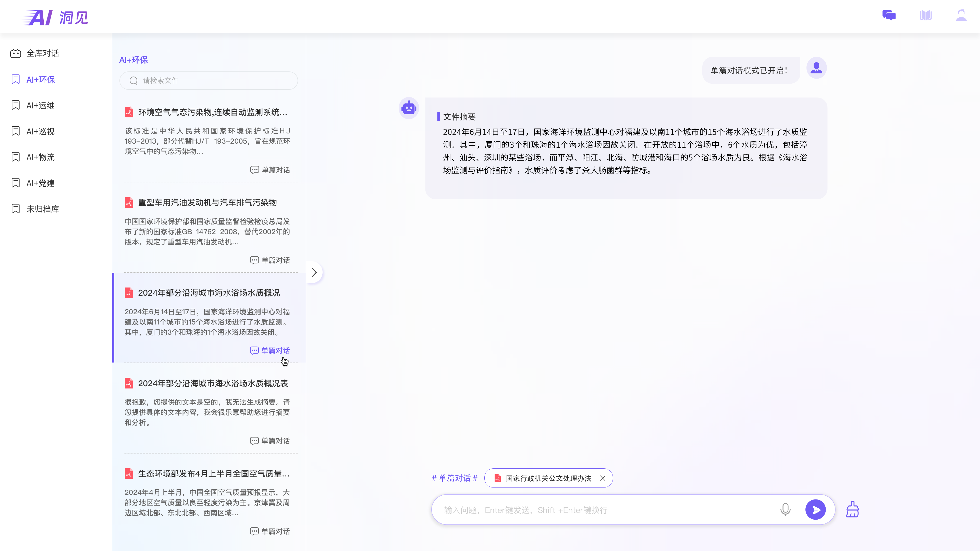Image resolution: width=980 pixels, height=551 pixels.
Task: Open AI+物流 library
Action: tap(40, 157)
